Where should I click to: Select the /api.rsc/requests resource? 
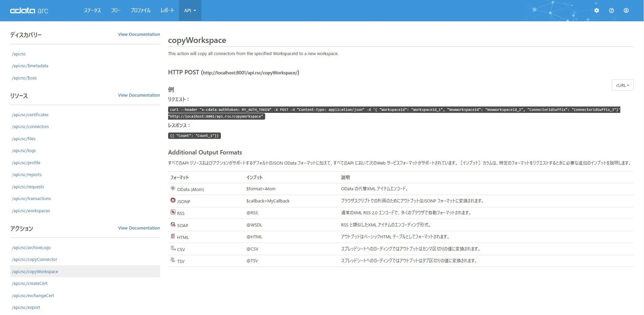[x=28, y=187]
